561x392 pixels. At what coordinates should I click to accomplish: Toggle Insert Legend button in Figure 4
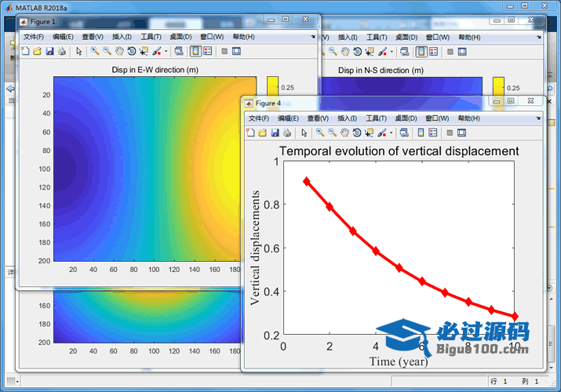[433, 133]
